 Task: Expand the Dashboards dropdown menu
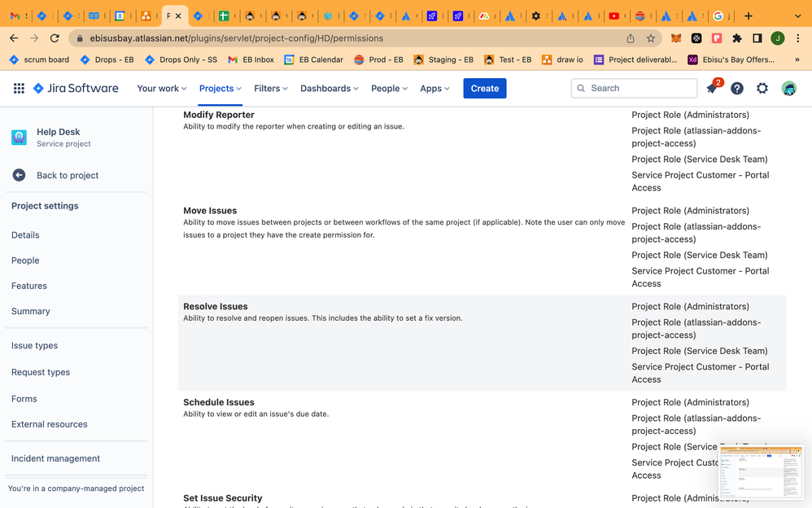click(x=330, y=88)
